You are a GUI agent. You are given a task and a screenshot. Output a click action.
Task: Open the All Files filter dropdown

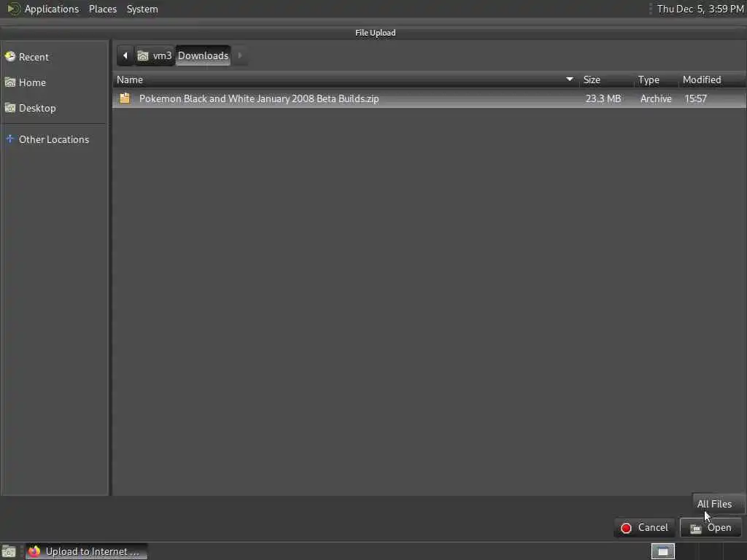point(718,504)
